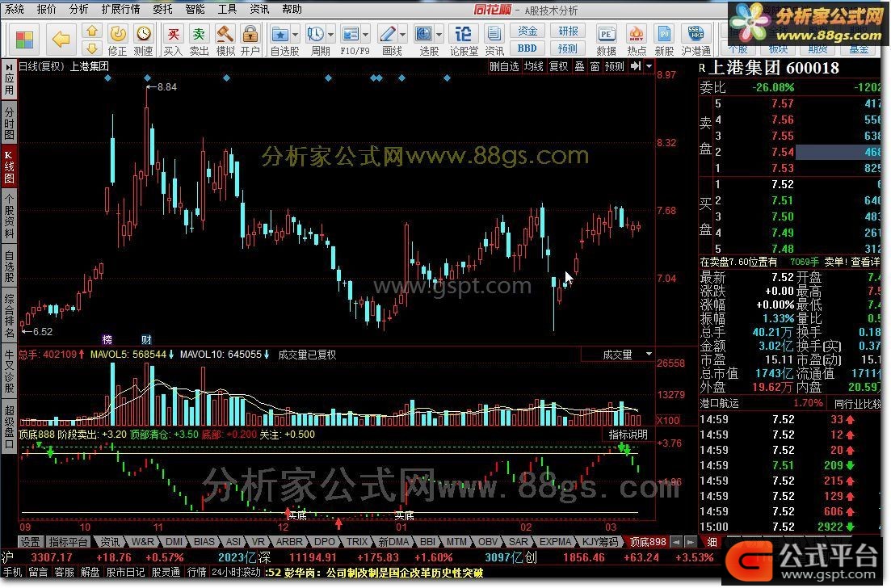Image resolution: width=891 pixels, height=588 pixels.
Task: Open the 新股 IPO icon
Action: tap(664, 40)
